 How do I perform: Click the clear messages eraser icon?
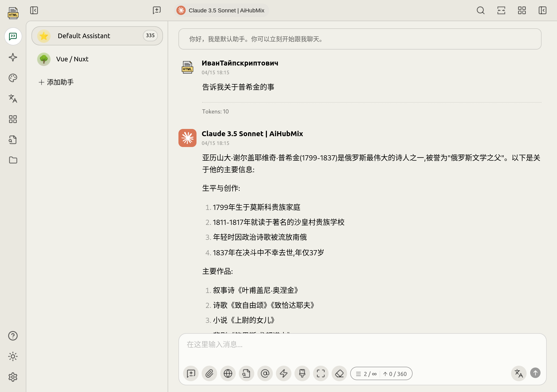tap(339, 373)
